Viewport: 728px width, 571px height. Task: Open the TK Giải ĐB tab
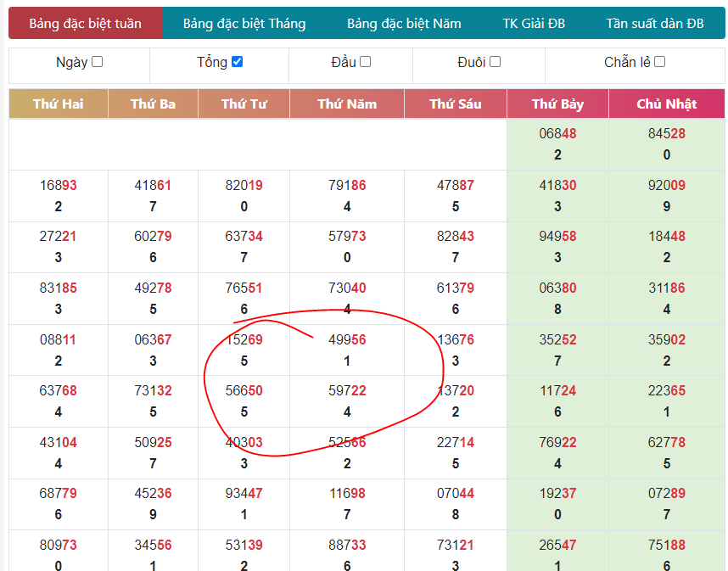pos(534,24)
